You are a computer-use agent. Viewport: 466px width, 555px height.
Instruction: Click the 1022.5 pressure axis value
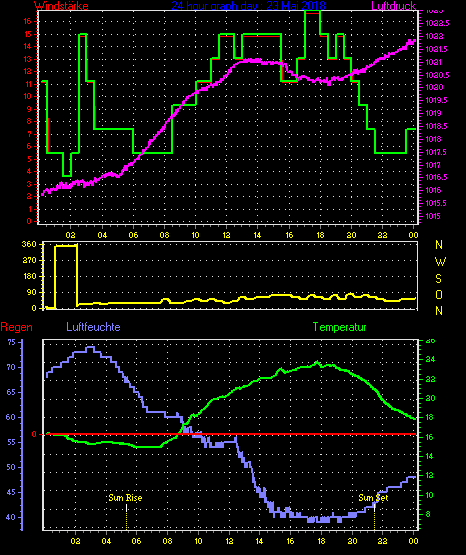[437, 23]
